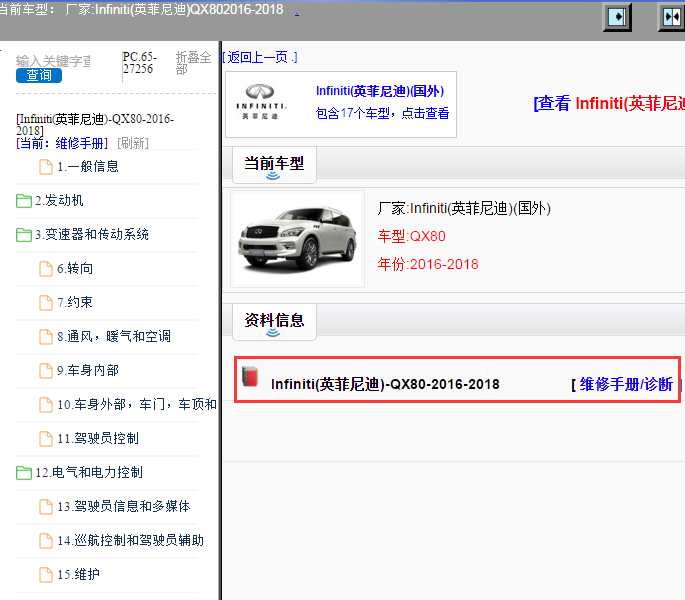Click the page icon beside 11.驾驶员控制
This screenshot has height=600, width=685.
pos(46,439)
